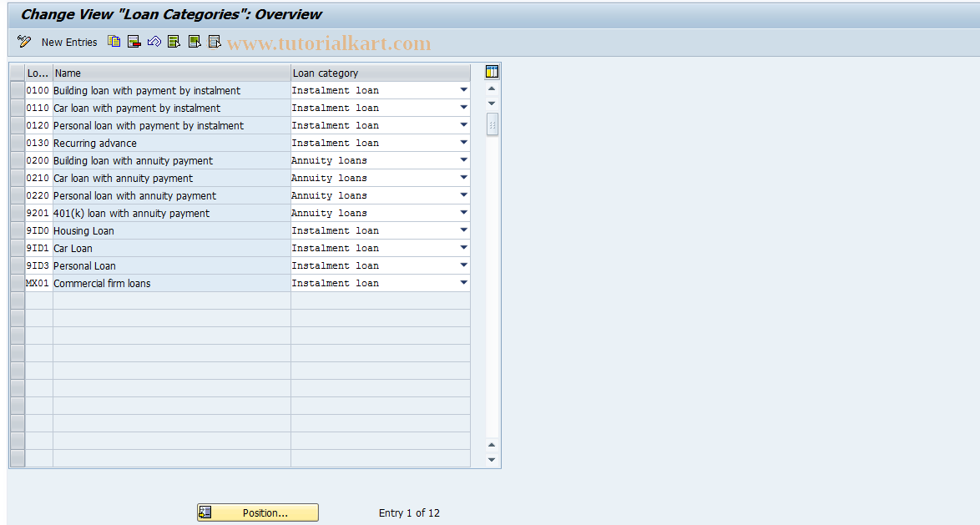Screen dimensions: 980x525
Task: Select row selector for entry 0220
Action: point(18,195)
